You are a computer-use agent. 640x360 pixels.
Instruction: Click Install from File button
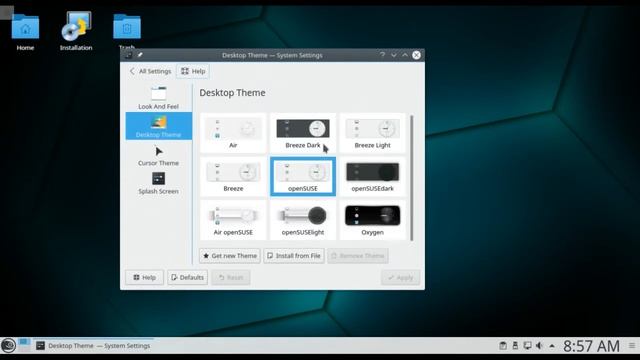coord(294,256)
